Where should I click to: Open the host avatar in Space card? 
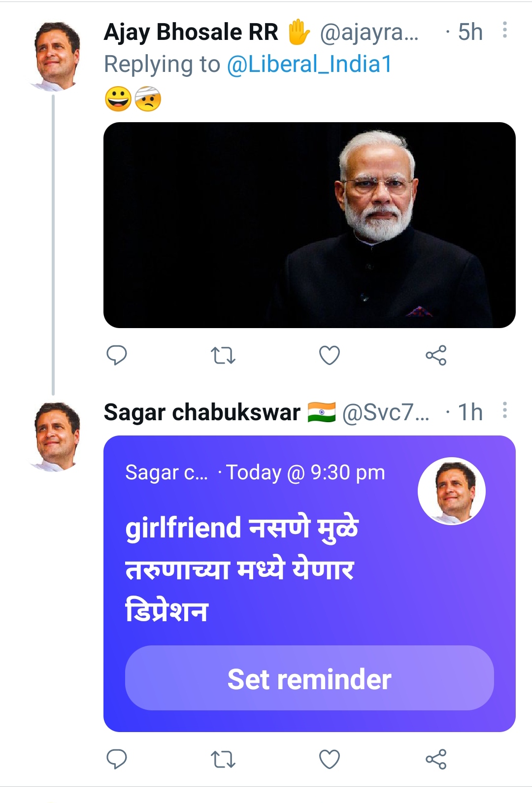point(452,491)
